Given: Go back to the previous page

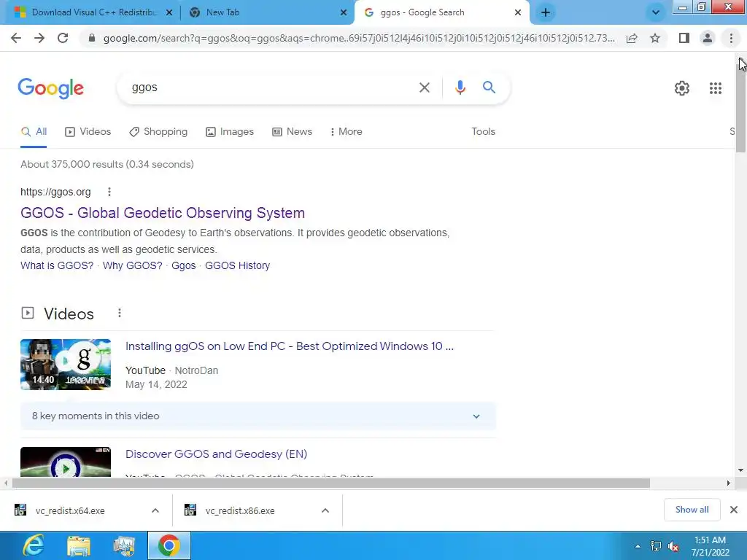Looking at the screenshot, I should point(16,38).
